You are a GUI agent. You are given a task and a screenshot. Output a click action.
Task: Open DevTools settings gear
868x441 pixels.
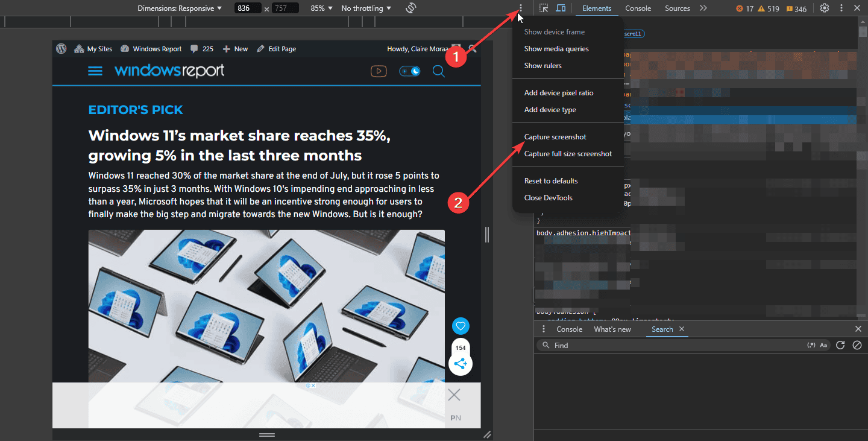[825, 8]
